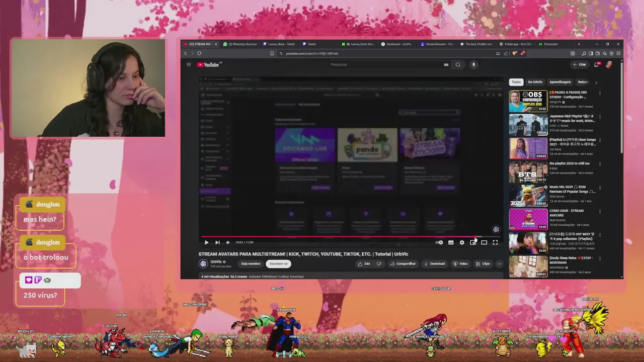The image size is (644, 362).
Task: Open options menu for Bts playlist 2025
Action: click(600, 164)
